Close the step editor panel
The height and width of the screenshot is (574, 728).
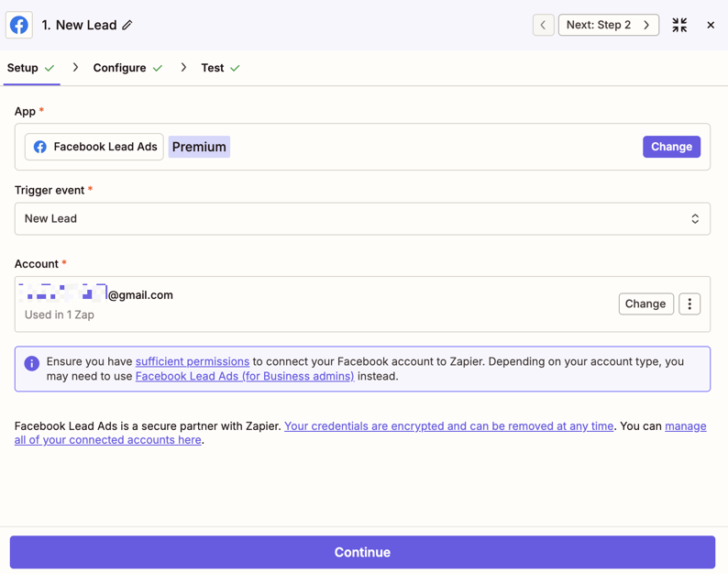coord(711,25)
